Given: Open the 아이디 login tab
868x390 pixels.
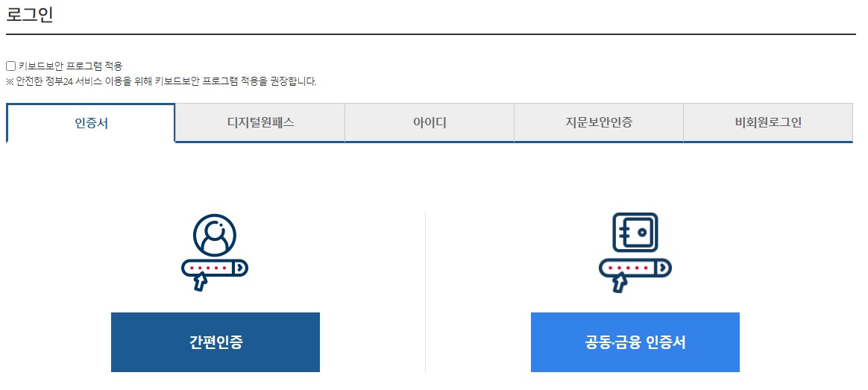Looking at the screenshot, I should [x=430, y=122].
